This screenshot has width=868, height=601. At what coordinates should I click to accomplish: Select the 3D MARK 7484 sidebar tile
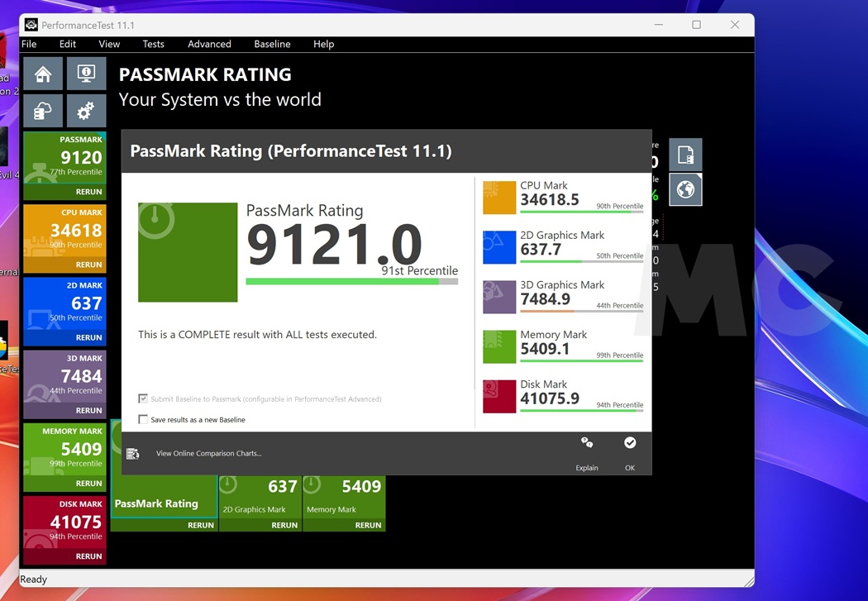coord(64,378)
